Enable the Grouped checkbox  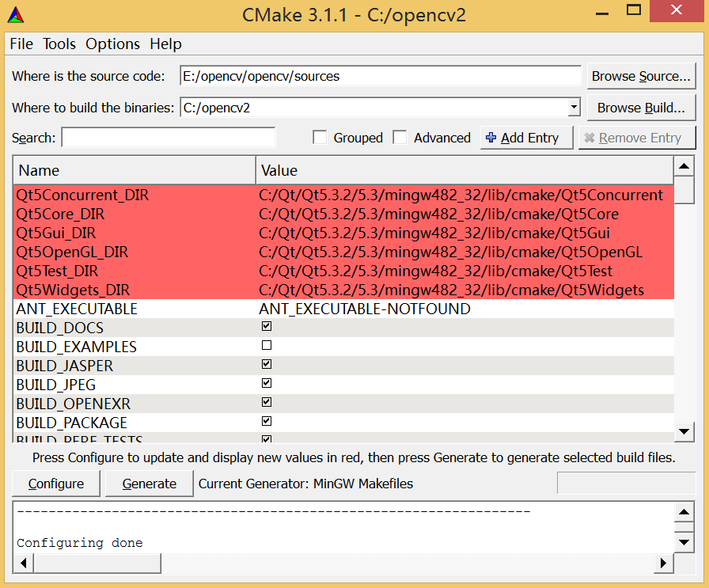tap(320, 138)
